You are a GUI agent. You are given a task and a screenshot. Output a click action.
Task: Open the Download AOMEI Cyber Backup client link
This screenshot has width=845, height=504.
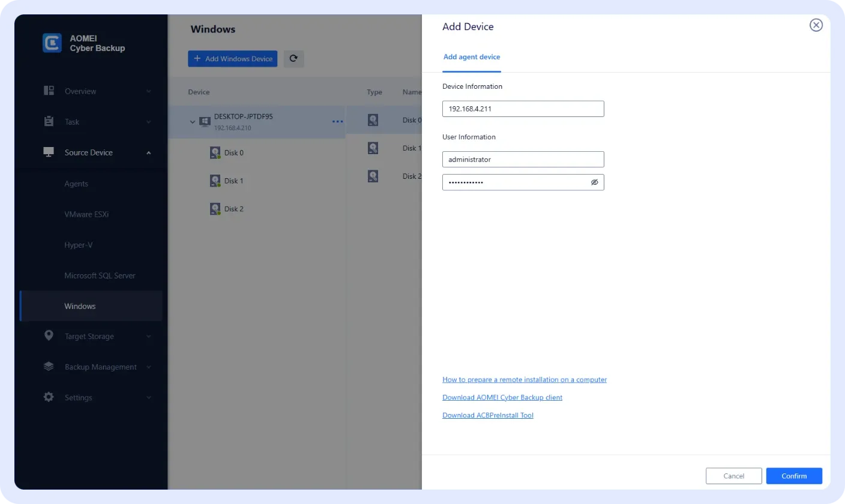(502, 397)
